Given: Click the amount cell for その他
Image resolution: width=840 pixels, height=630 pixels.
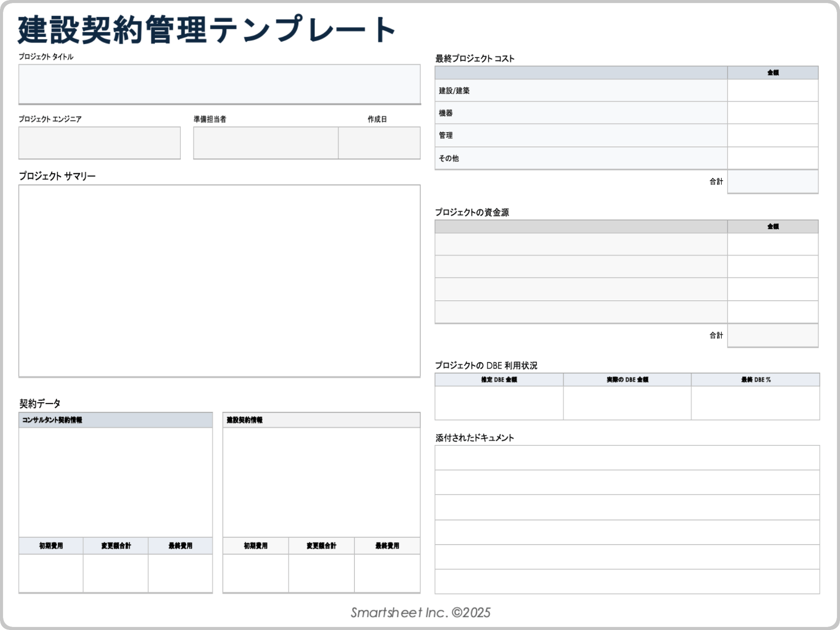Looking at the screenshot, I should (x=773, y=158).
